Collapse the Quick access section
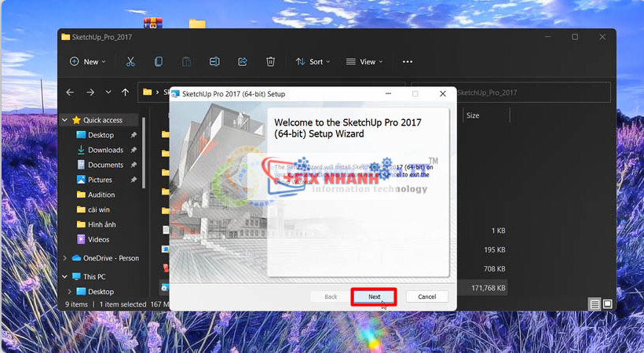This screenshot has height=353, width=644. [x=64, y=120]
